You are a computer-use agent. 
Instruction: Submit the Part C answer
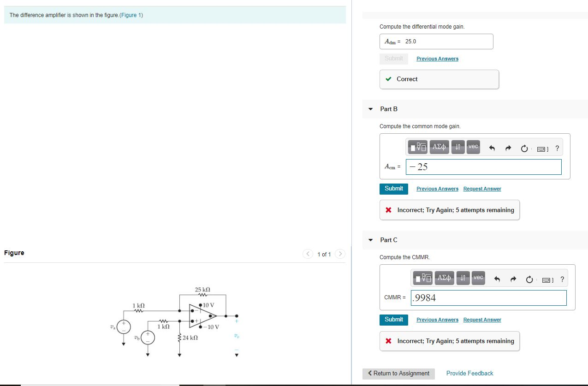click(x=393, y=320)
